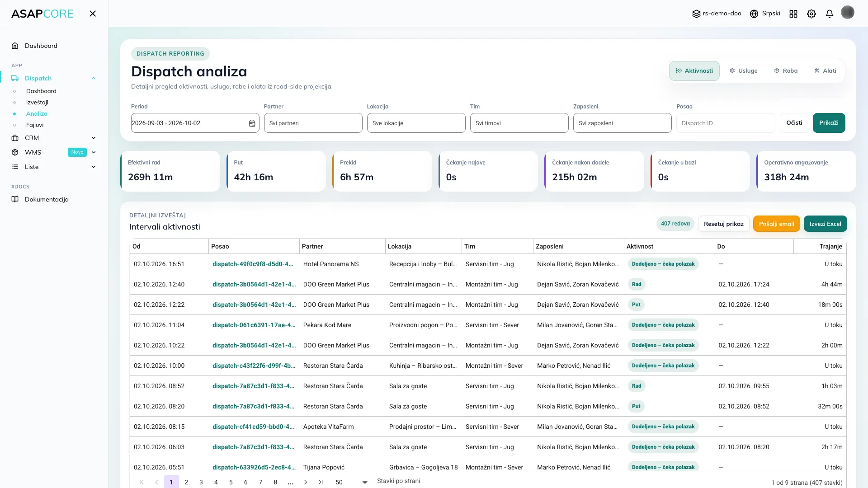The width and height of the screenshot is (868, 488).
Task: Open dispatch-49f0c9f8 job link
Action: pyautogui.click(x=253, y=264)
